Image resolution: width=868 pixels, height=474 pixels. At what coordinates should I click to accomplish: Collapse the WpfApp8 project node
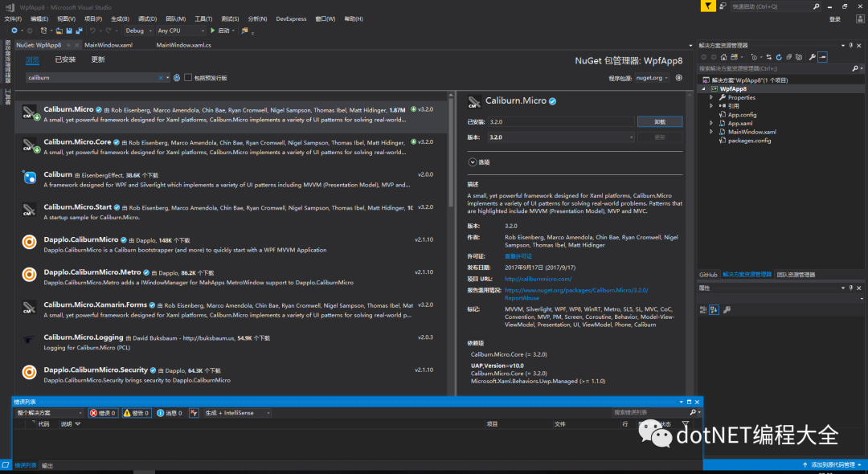coord(704,89)
